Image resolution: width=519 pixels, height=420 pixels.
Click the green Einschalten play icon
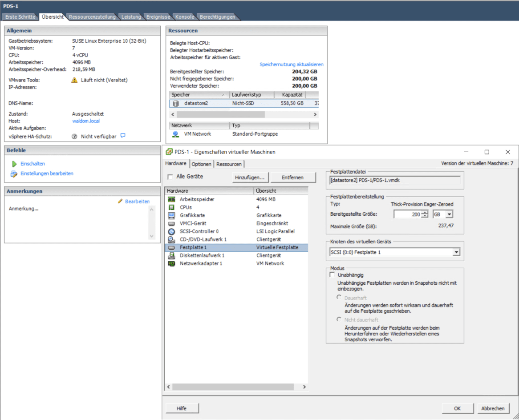(x=14, y=164)
